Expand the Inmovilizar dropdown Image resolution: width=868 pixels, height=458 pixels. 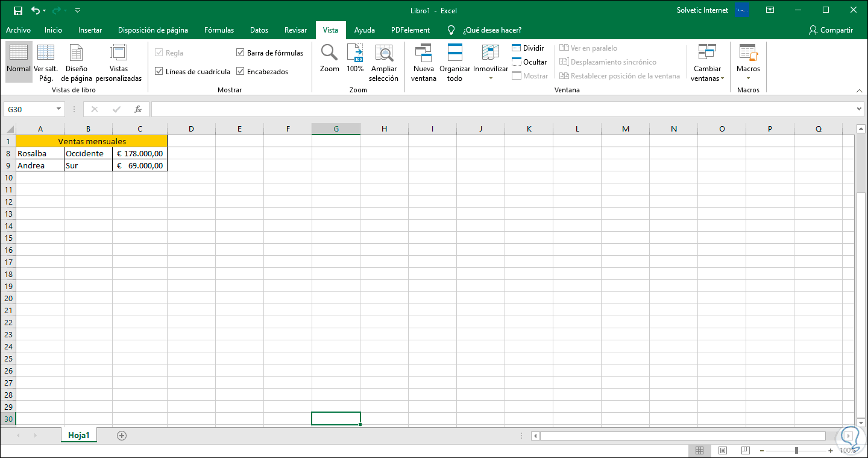(x=491, y=78)
